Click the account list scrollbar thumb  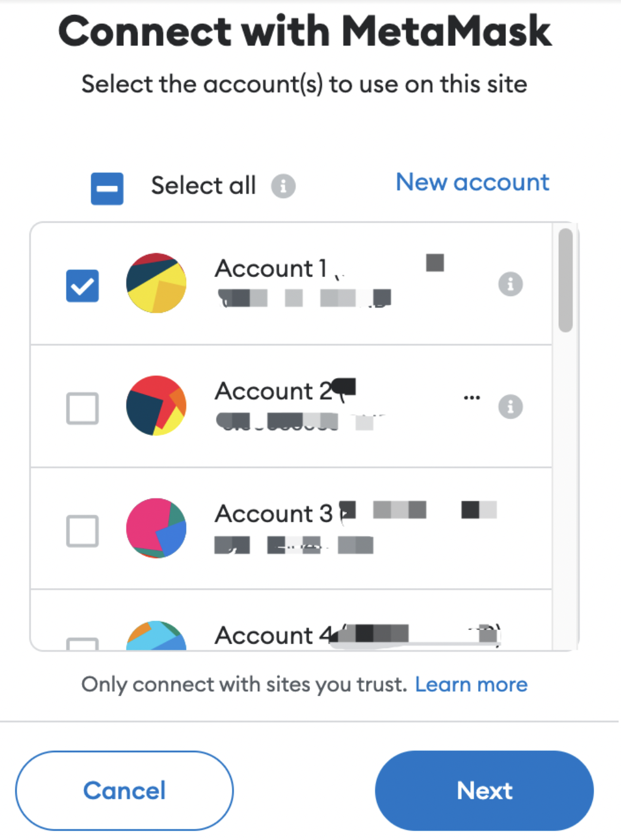[x=565, y=280]
